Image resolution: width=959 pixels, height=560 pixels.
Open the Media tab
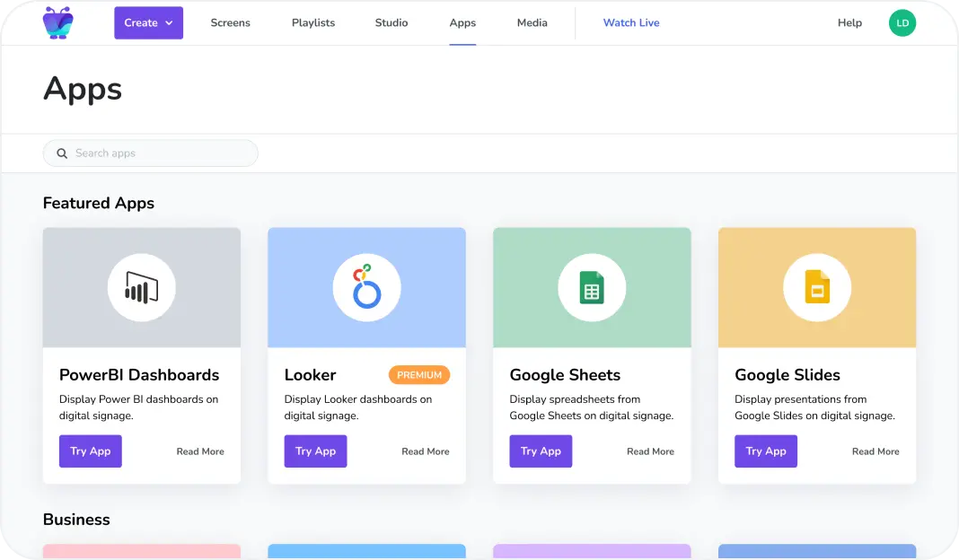pyautogui.click(x=532, y=22)
